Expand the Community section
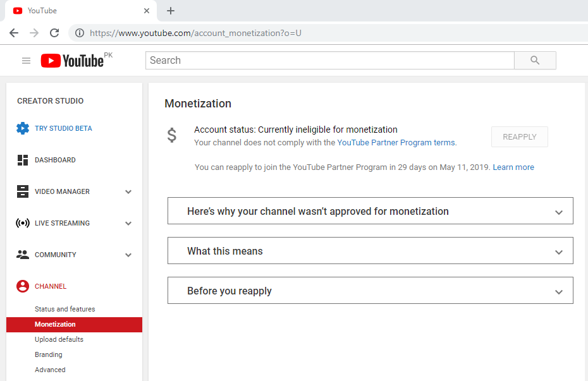588x381 pixels. click(x=128, y=255)
